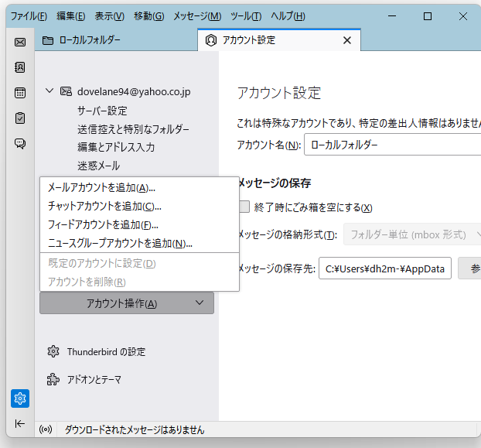The height and width of the screenshot is (448, 481).
Task: Collapse the dovelane94@yahoo.co.jp account tree
Action: [x=49, y=91]
